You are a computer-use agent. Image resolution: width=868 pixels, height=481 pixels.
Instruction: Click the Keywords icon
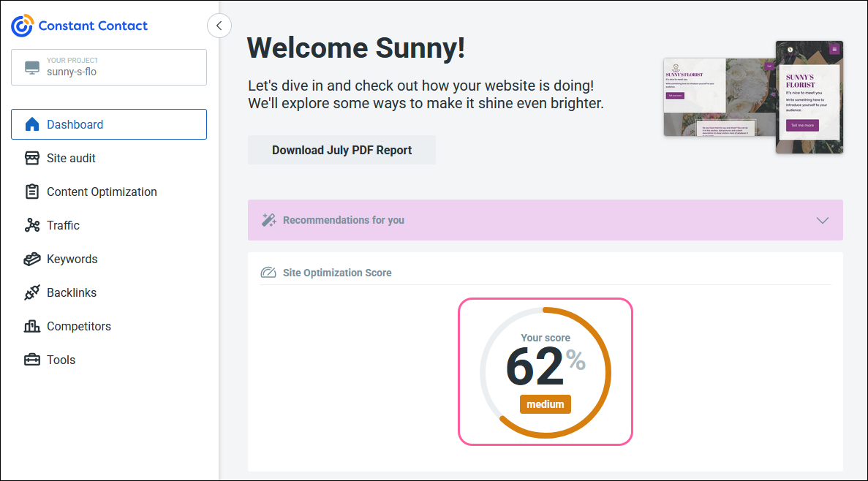[x=32, y=259]
